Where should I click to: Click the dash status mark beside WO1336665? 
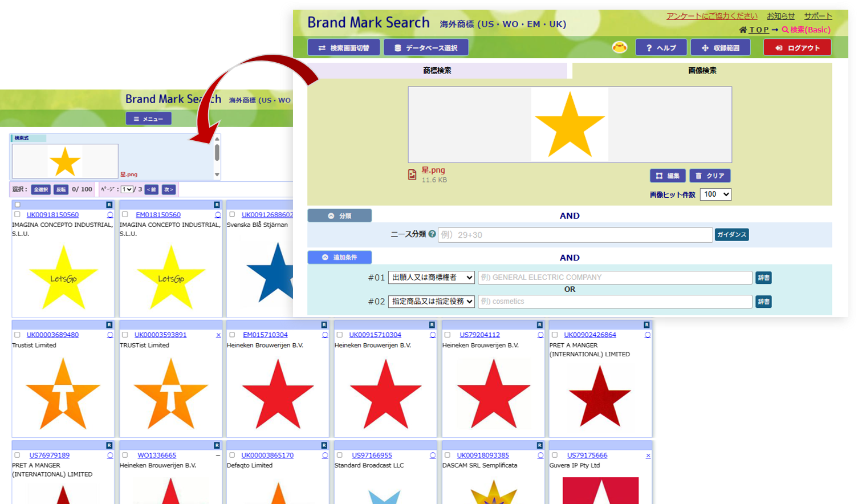218,456
